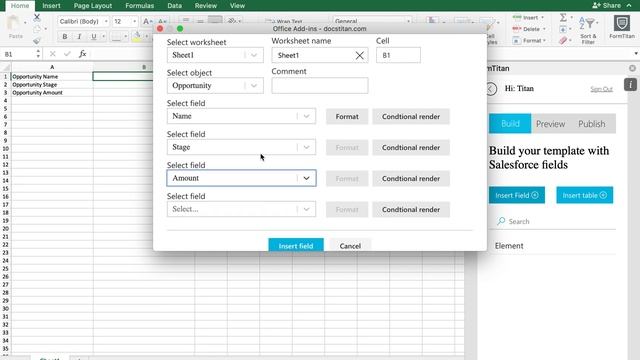
Task: Click the AutoSum sigma icon
Action: 563,18
